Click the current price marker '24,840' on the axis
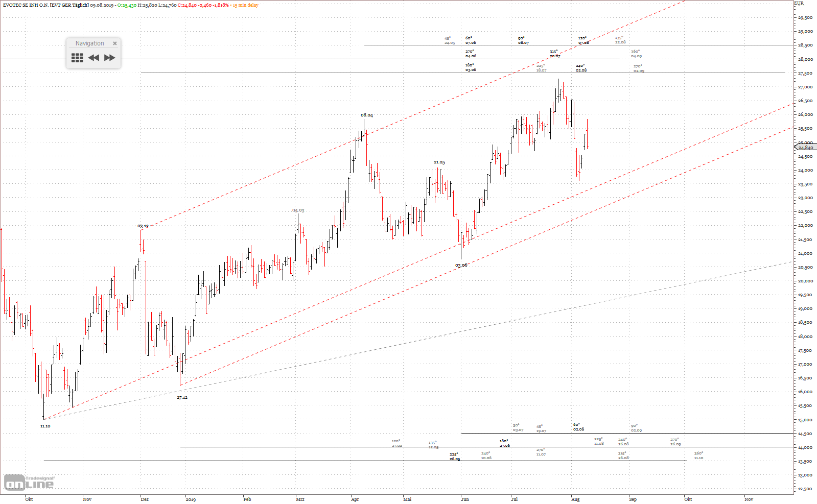Viewport: 817px width, 504px height. click(805, 148)
